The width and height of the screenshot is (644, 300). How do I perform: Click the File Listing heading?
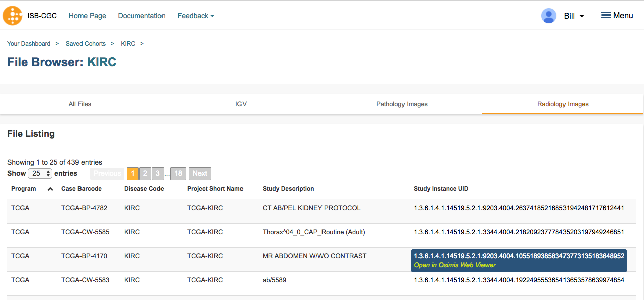(31, 134)
